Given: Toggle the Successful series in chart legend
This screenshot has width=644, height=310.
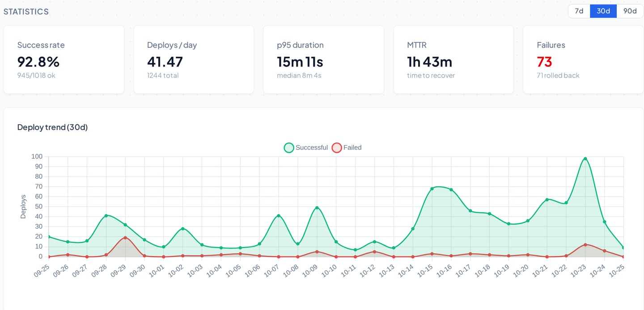Looking at the screenshot, I should click(306, 147).
